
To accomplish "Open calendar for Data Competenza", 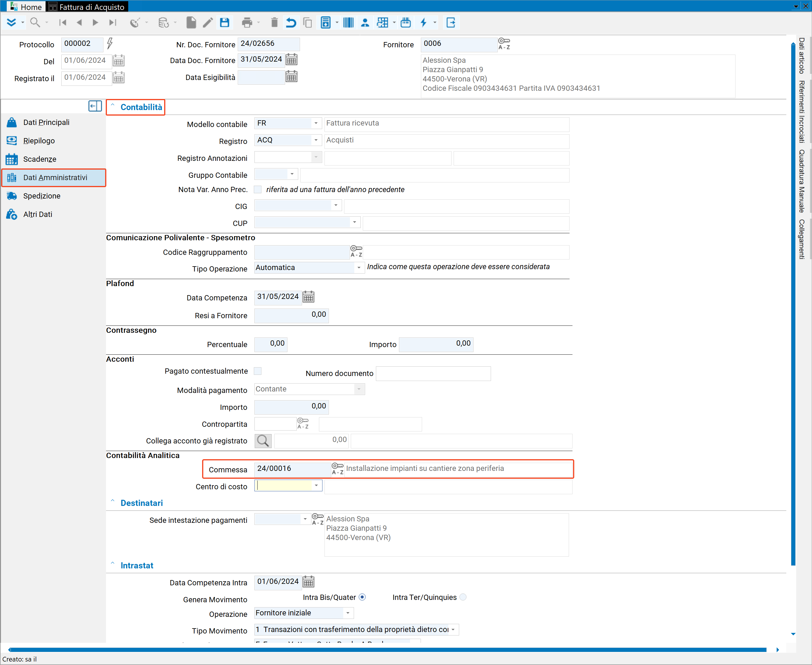I will [308, 297].
